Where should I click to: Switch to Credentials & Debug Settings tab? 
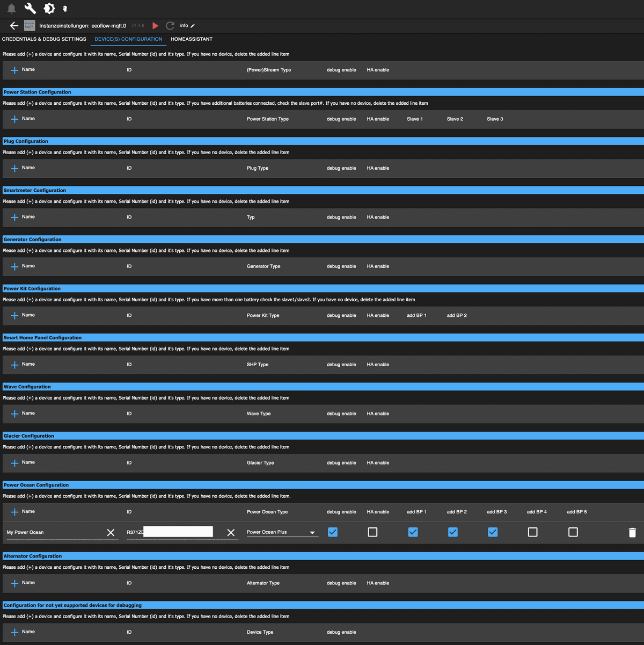tap(44, 39)
